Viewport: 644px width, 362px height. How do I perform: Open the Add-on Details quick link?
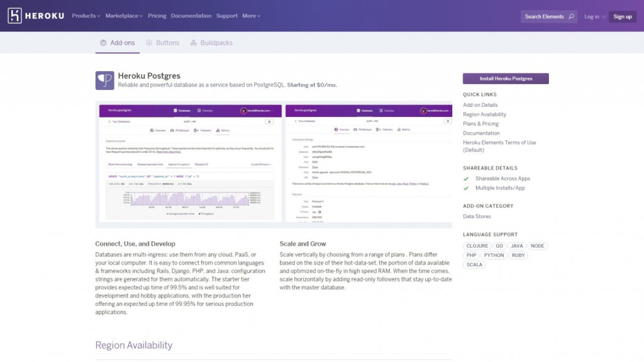(x=480, y=105)
